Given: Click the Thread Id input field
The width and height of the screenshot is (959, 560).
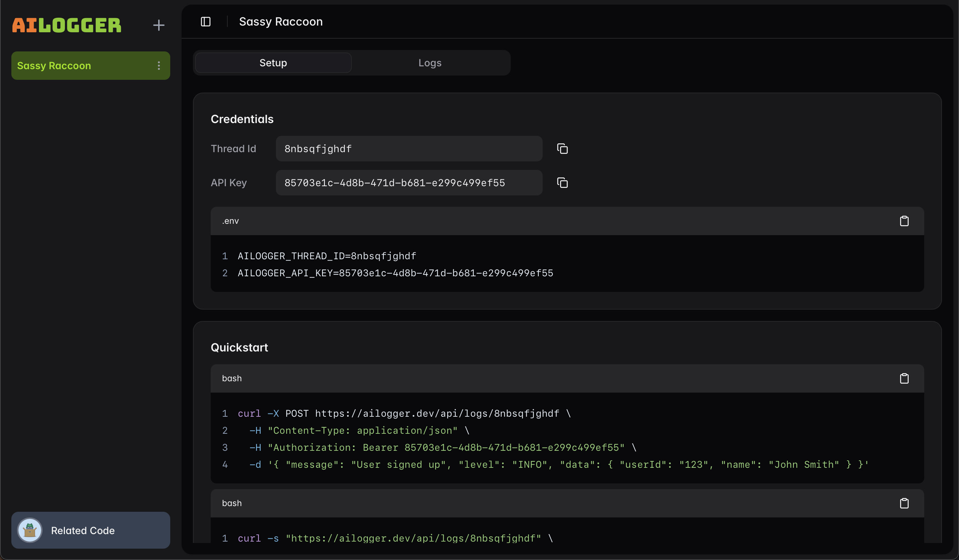Looking at the screenshot, I should [x=408, y=149].
